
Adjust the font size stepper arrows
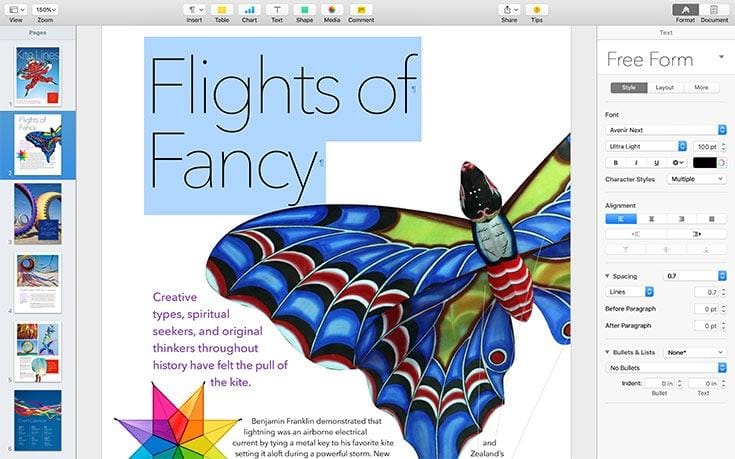point(723,146)
